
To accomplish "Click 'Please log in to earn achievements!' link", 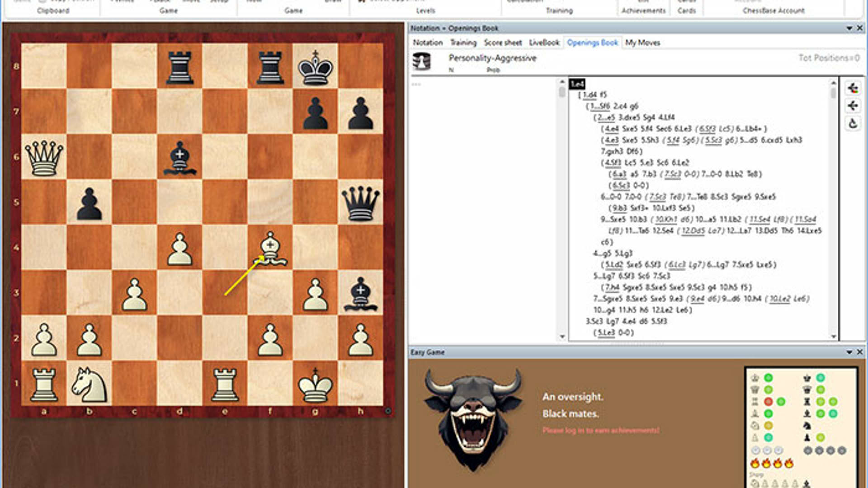I will click(601, 430).
